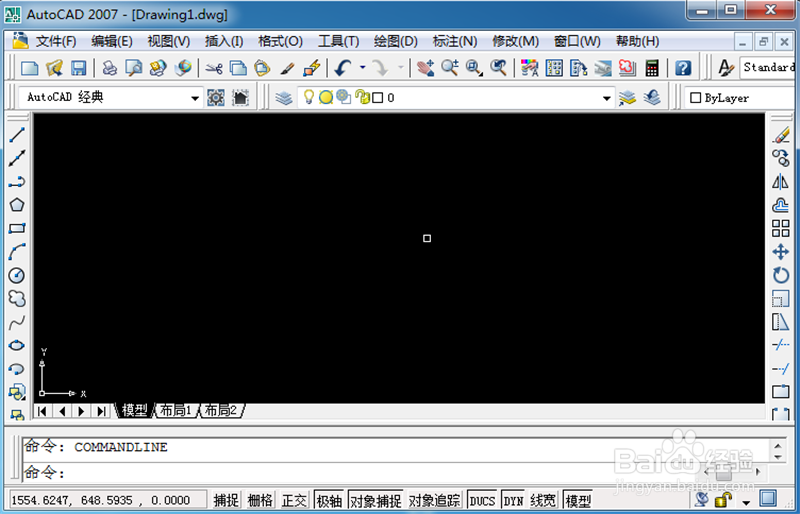Expand the layer list dropdown
800x514 pixels.
(x=607, y=97)
